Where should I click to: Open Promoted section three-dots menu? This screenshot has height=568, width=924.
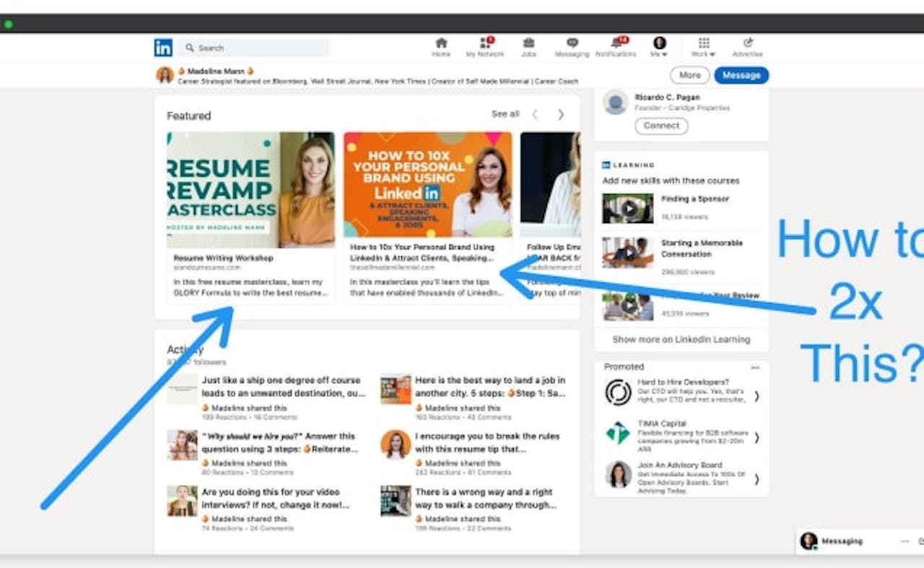755,367
